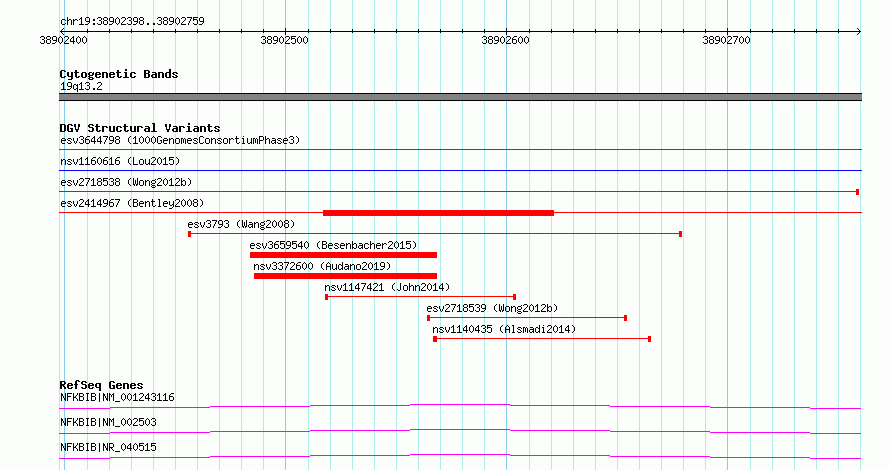Click the left arrowhead of the ruler
Image resolution: width=890 pixels, height=470 pixels.
tap(62, 32)
